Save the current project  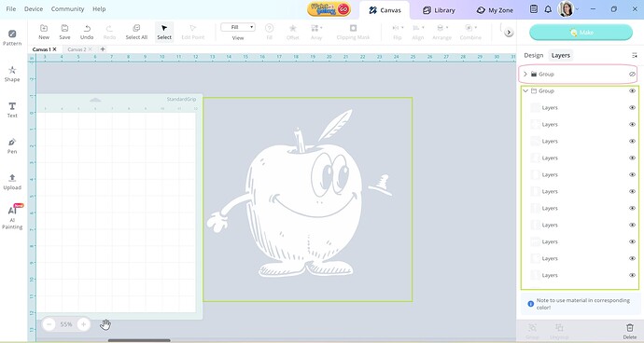(64, 32)
